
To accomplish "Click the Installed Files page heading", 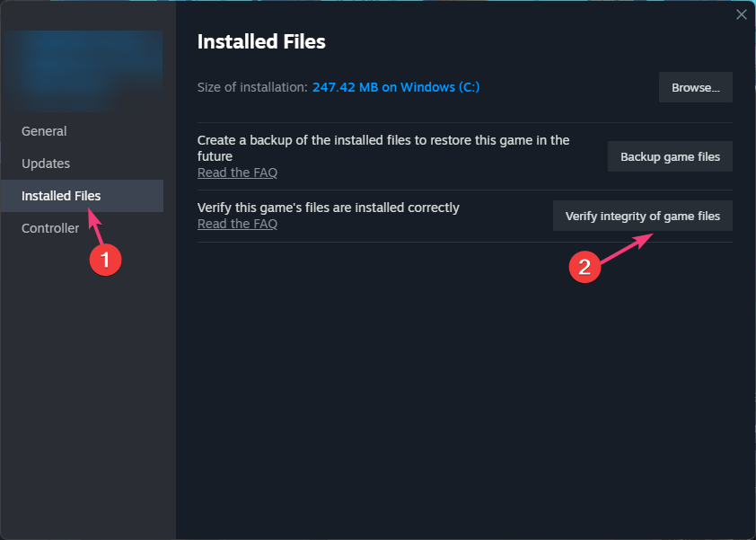I will [261, 41].
